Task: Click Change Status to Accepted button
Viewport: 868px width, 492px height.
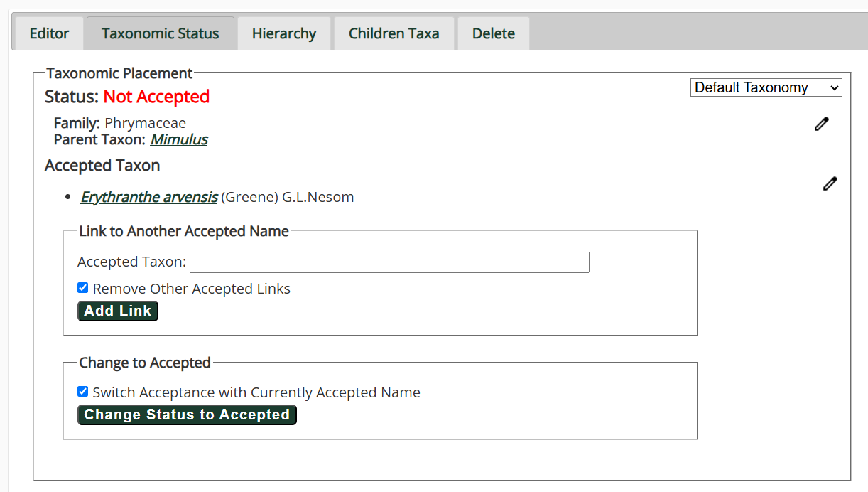Action: pyautogui.click(x=187, y=415)
